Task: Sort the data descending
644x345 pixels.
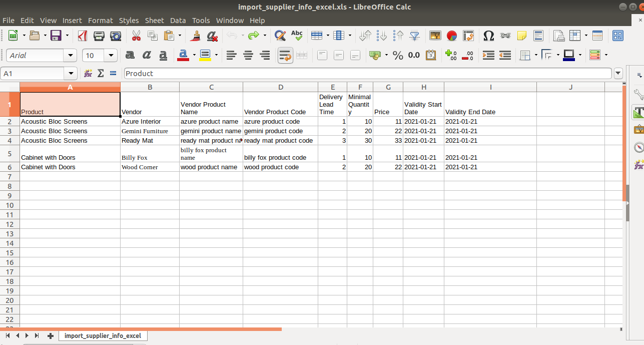Action: (398, 36)
